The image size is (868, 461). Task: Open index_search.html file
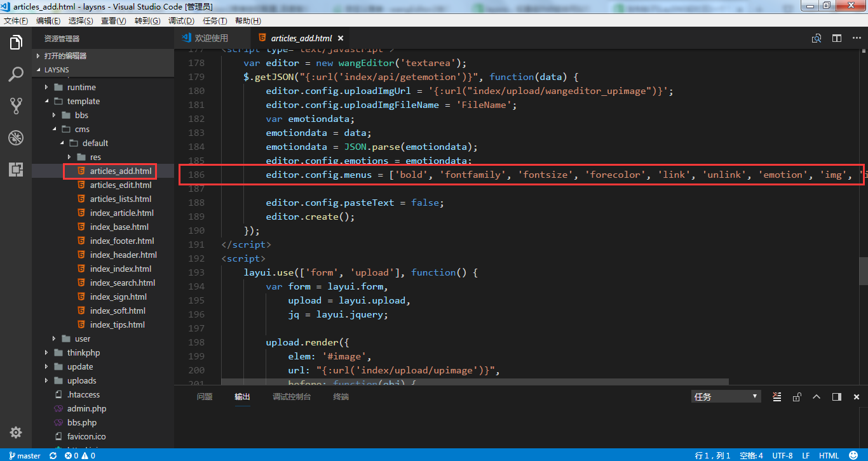pos(123,283)
